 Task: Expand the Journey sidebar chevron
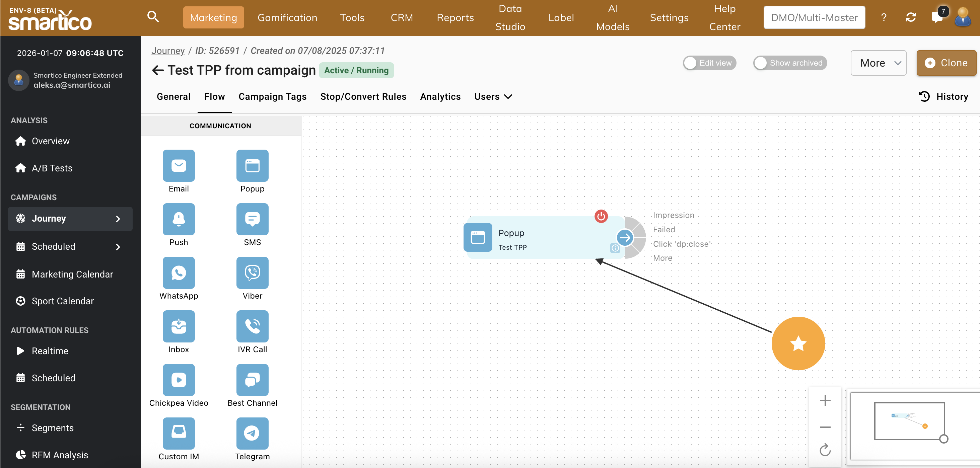coord(118,219)
